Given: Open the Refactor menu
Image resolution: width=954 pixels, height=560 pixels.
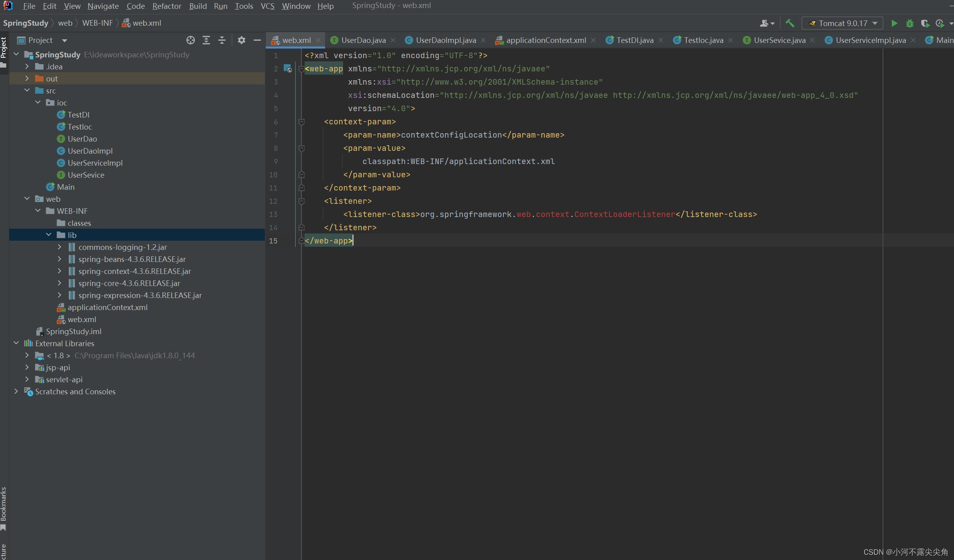Looking at the screenshot, I should pyautogui.click(x=167, y=6).
